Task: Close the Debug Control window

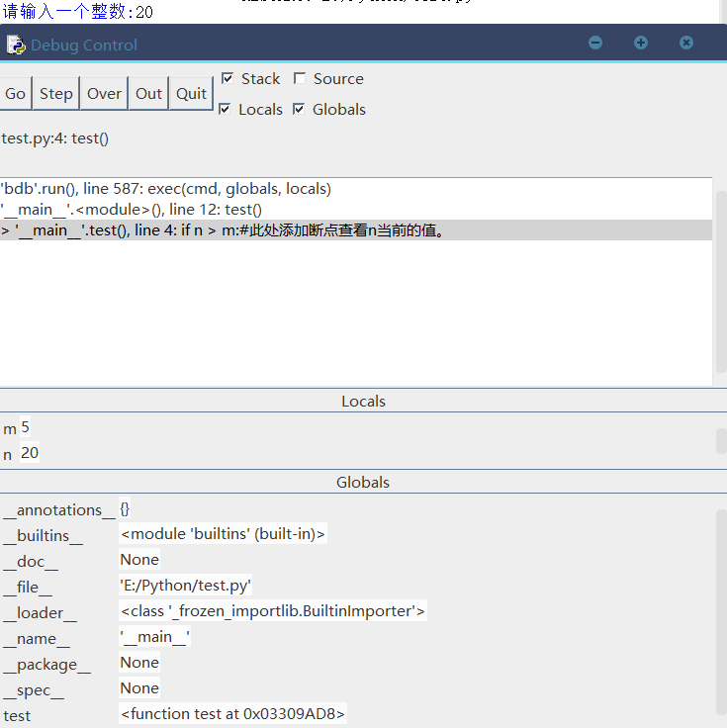Action: point(686,43)
